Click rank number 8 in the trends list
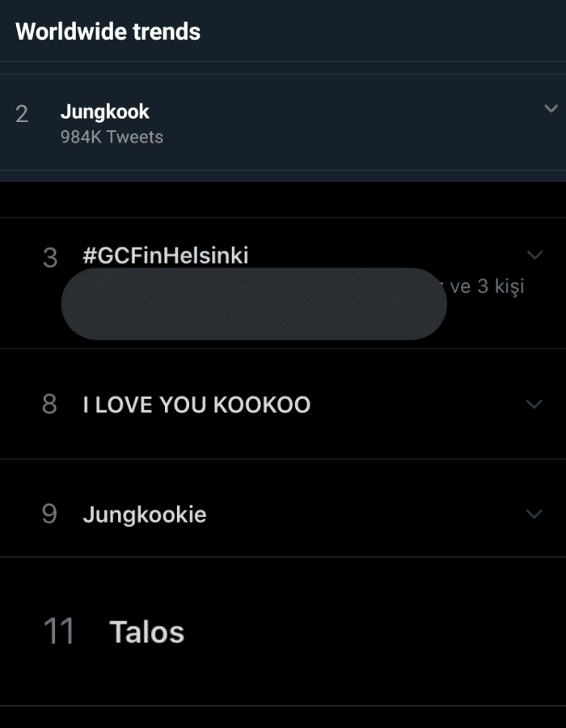The height and width of the screenshot is (728, 566). [x=49, y=404]
